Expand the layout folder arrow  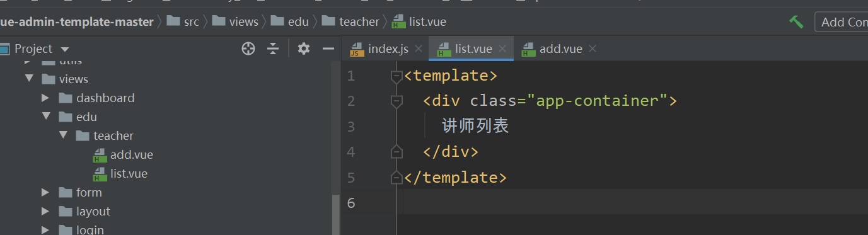point(45,211)
